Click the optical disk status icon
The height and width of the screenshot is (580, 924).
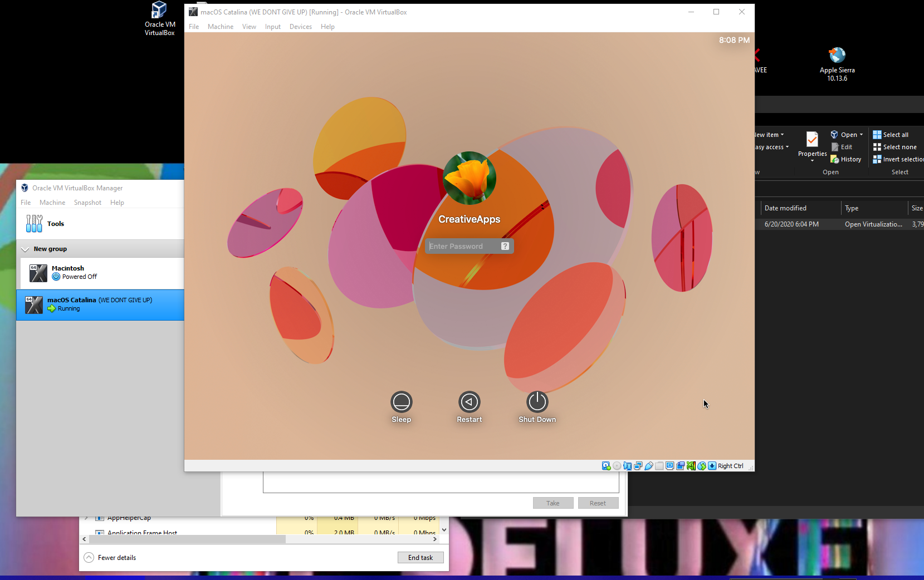617,466
